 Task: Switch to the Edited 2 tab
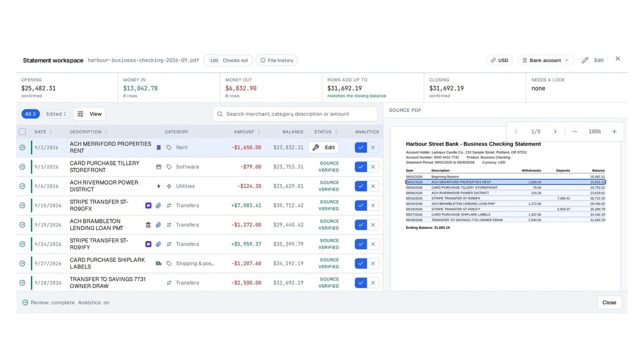56,114
